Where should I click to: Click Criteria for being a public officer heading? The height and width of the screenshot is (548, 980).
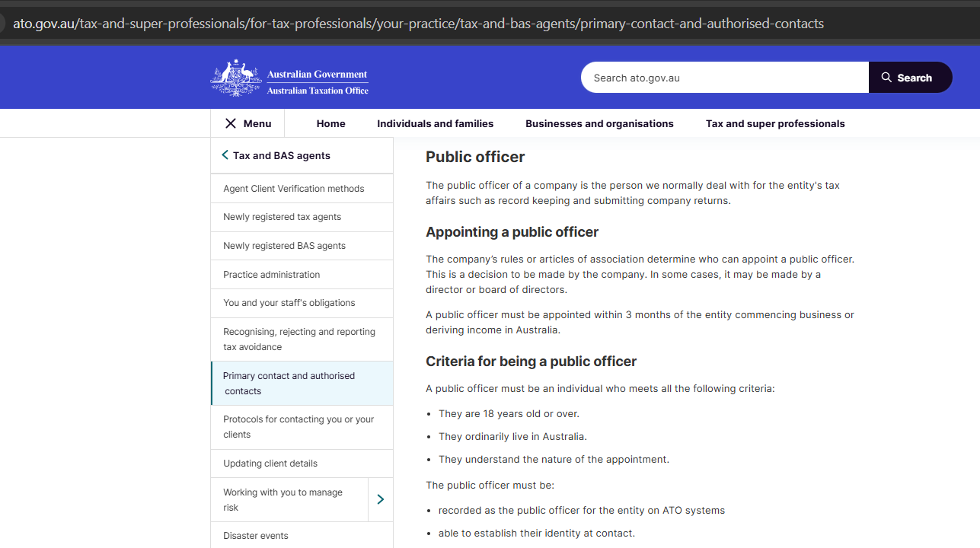click(x=531, y=362)
